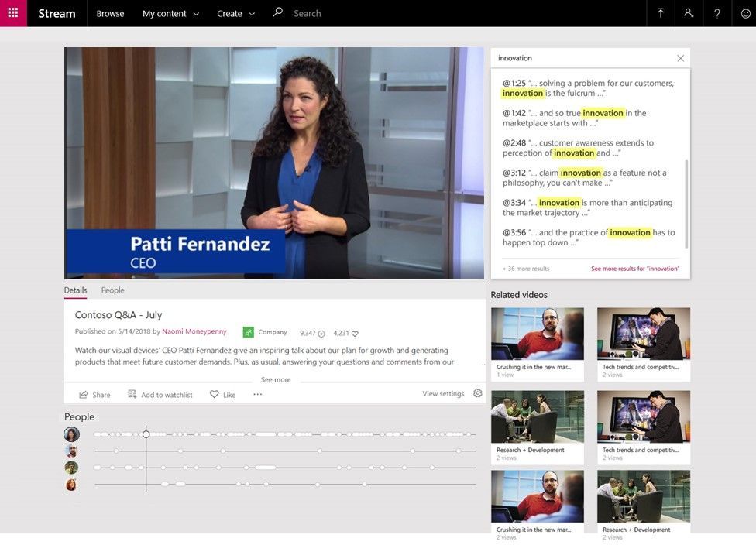The width and height of the screenshot is (756, 545).
Task: Select the dark-haired woman's avatar in People
Action: pyautogui.click(x=71, y=434)
